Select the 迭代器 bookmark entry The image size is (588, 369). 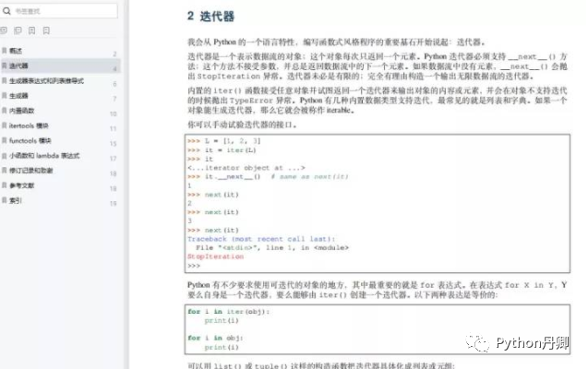pos(60,65)
